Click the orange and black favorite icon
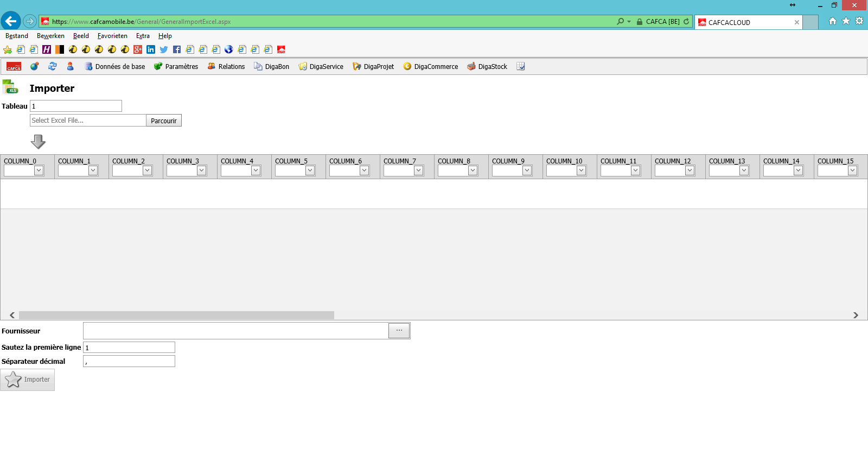Viewport: 868px width, 467px height. pyautogui.click(x=60, y=49)
